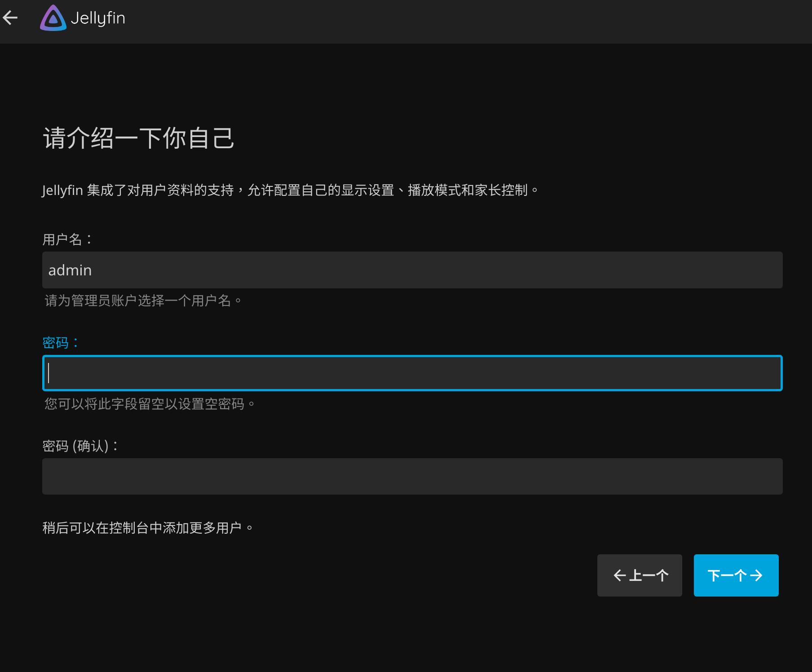Click the 请介绍一下你自己 heading
Viewport: 812px width, 672px height.
coord(138,139)
